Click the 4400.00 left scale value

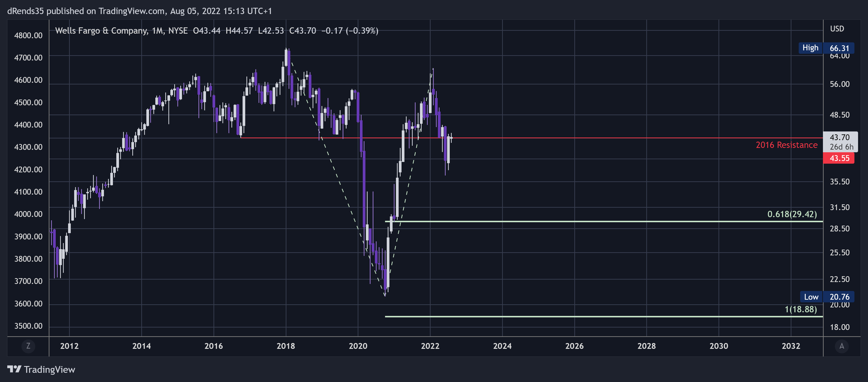28,124
